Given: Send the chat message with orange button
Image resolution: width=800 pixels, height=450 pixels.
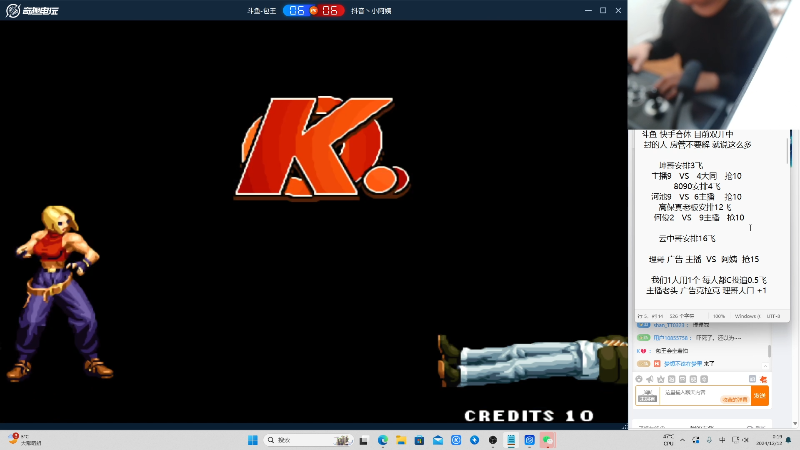Looking at the screenshot, I should coord(760,395).
